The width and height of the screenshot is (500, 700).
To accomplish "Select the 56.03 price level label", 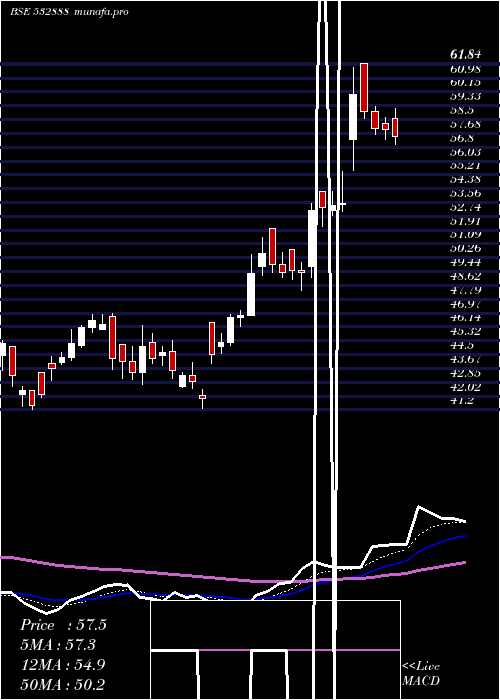I will click(x=466, y=152).
